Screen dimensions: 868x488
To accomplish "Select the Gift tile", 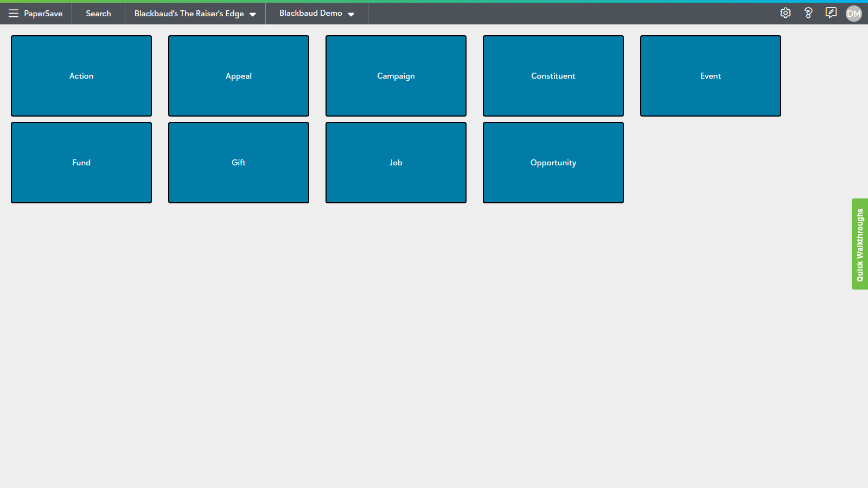I will tap(239, 163).
